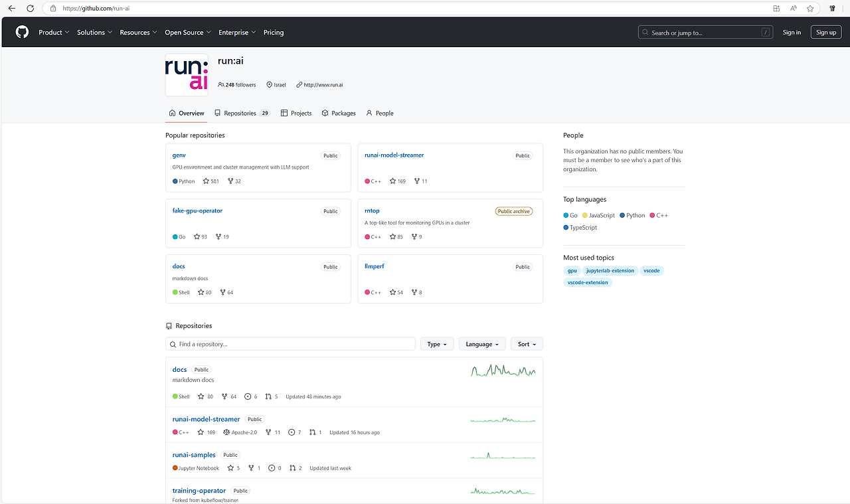Select the Overview tab
The height and width of the screenshot is (504, 850).
pos(187,114)
